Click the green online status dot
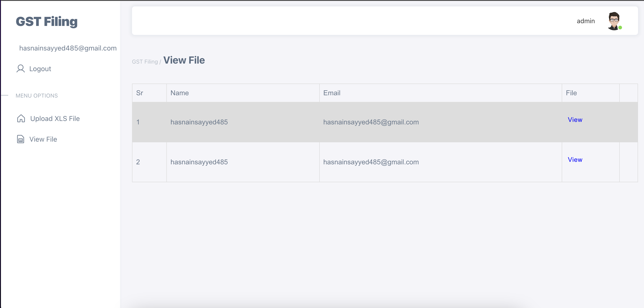The image size is (644, 308). click(620, 28)
